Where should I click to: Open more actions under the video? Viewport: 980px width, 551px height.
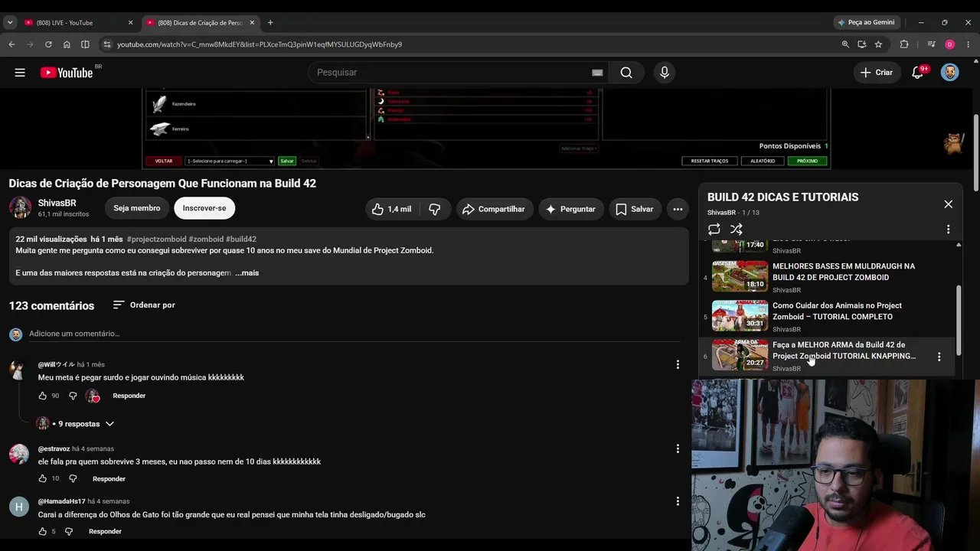pos(678,209)
